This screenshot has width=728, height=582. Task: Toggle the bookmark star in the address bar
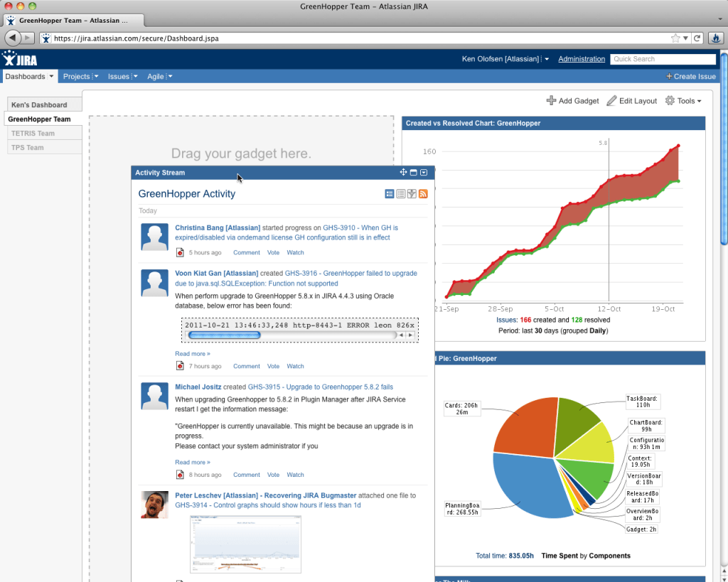[x=674, y=38]
